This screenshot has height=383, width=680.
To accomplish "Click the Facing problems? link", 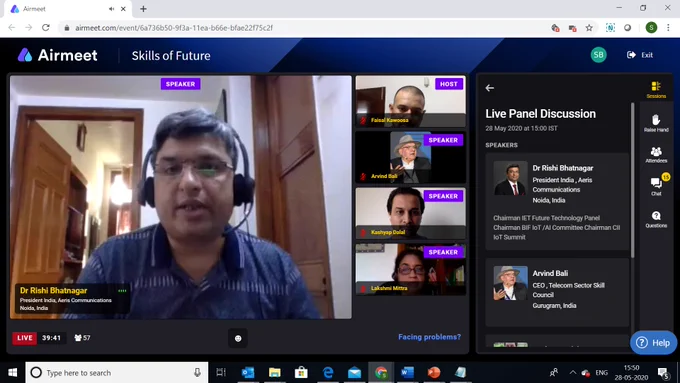I will [x=429, y=337].
